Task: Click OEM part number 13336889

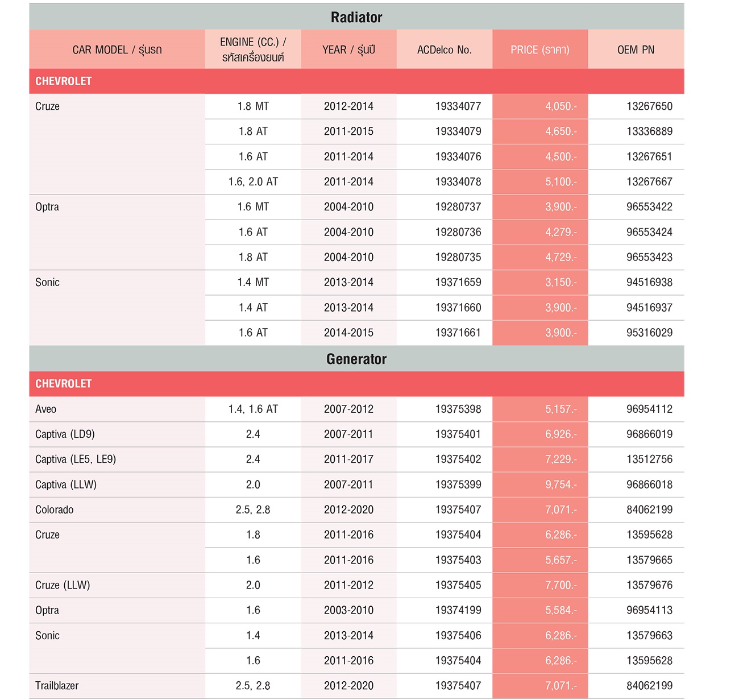Action: (x=649, y=131)
